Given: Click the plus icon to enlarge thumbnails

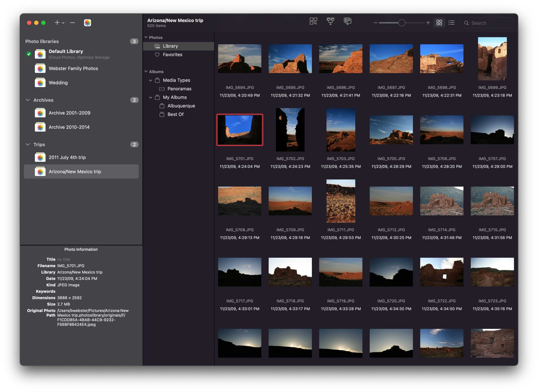Looking at the screenshot, I should pyautogui.click(x=428, y=23).
